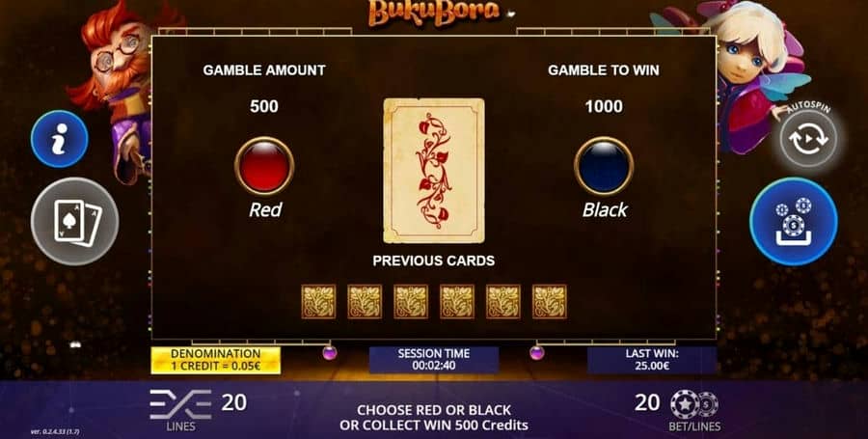
Task: Select the first previous card slot
Action: [x=318, y=302]
